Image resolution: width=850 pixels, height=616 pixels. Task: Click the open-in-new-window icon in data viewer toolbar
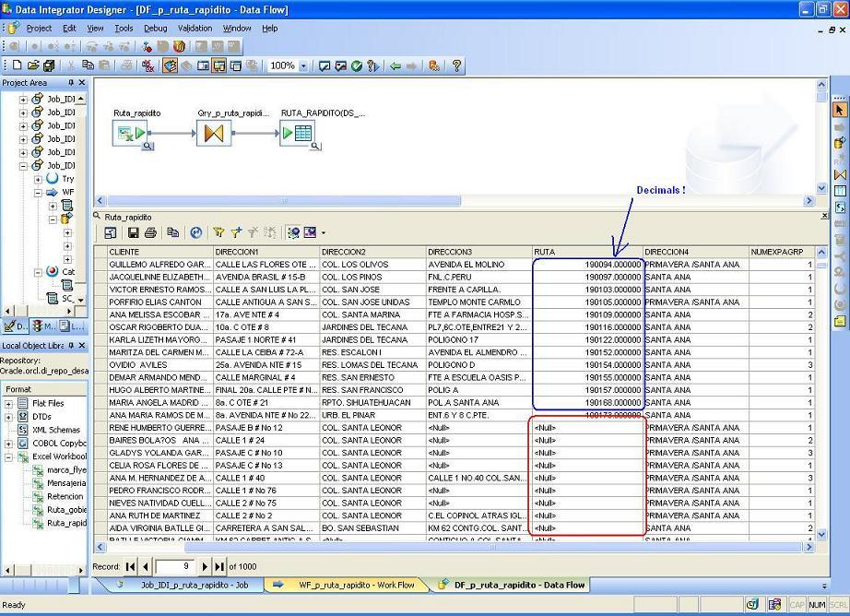[110, 232]
